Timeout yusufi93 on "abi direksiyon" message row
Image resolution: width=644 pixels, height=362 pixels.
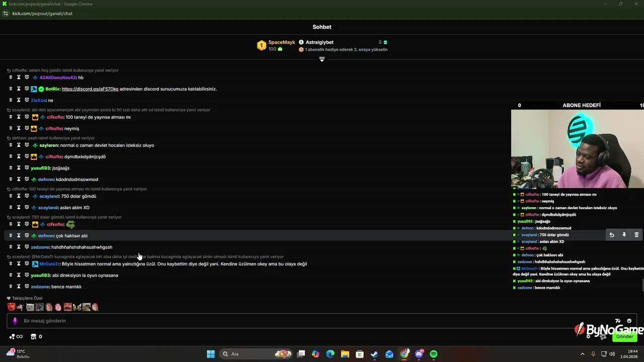(19, 275)
